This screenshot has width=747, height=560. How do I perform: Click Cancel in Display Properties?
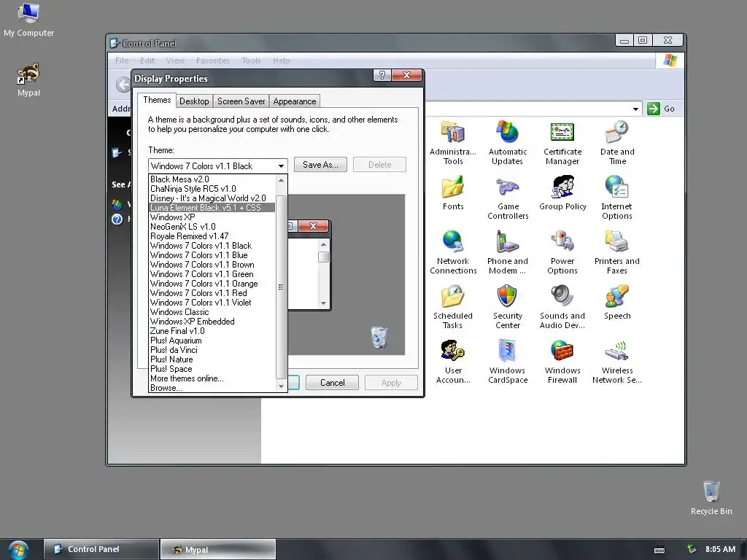point(332,383)
